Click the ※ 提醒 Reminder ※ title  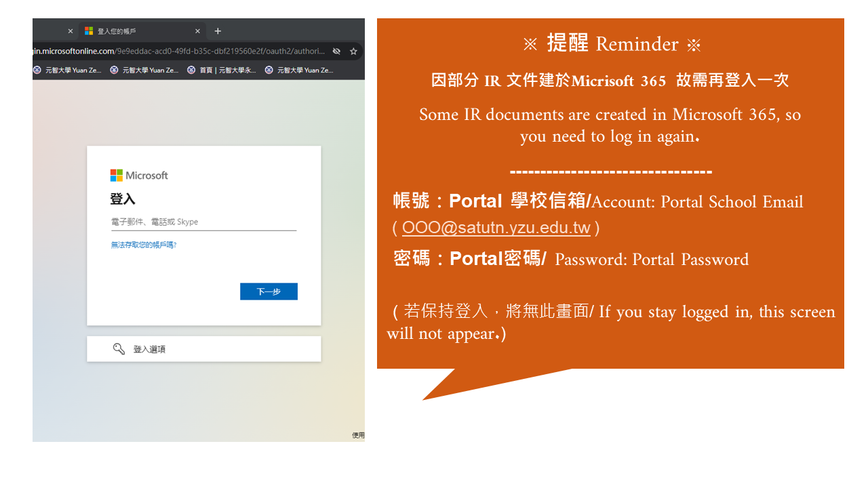pos(612,44)
